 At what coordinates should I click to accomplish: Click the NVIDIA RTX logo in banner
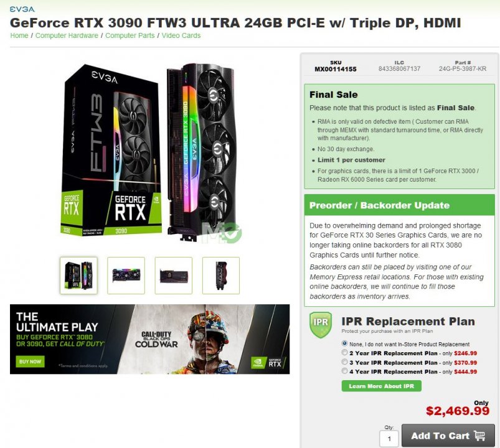point(268,362)
